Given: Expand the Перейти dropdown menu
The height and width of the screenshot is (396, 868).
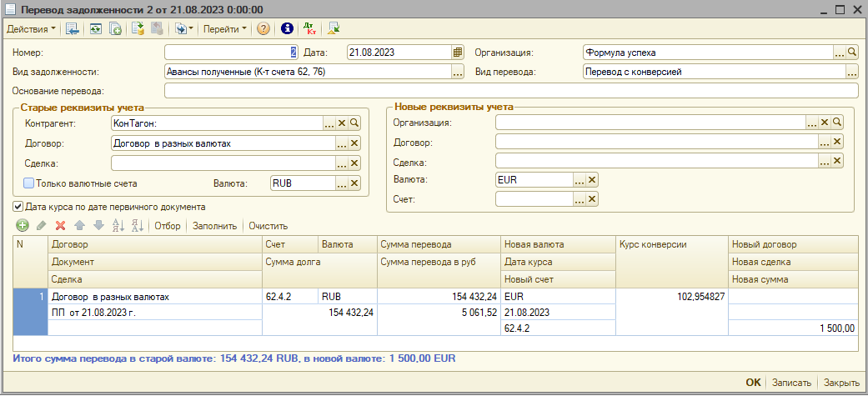Looking at the screenshot, I should click(x=225, y=29).
